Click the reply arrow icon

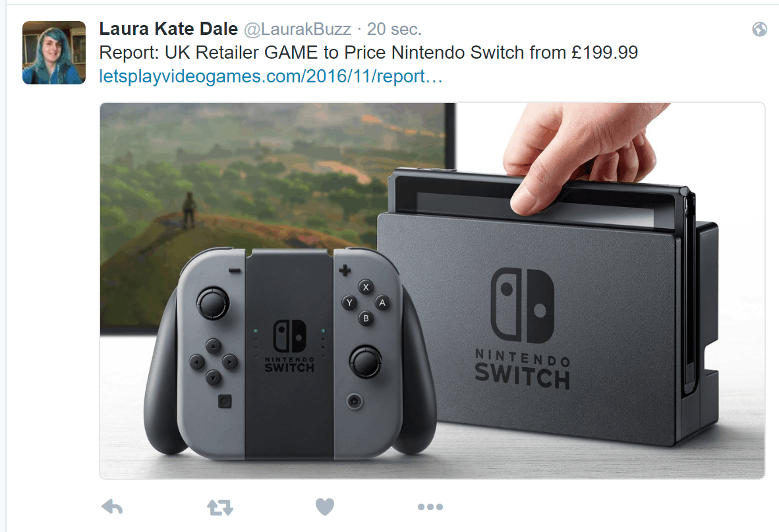112,507
